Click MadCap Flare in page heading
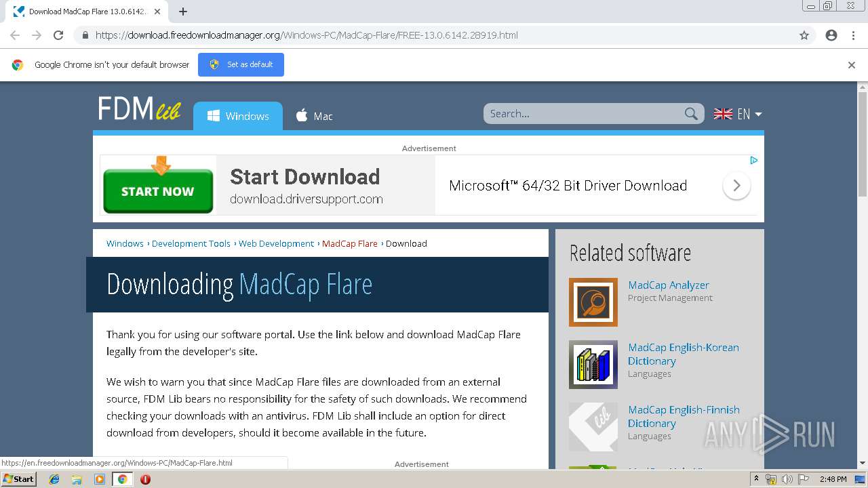The width and height of the screenshot is (868, 488). click(x=306, y=285)
